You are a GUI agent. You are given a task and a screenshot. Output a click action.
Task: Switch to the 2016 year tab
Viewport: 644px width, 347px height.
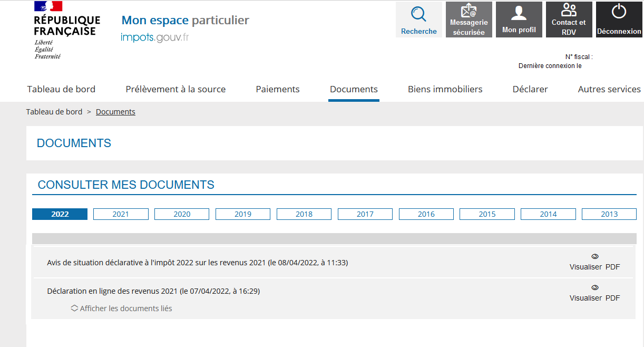(426, 214)
